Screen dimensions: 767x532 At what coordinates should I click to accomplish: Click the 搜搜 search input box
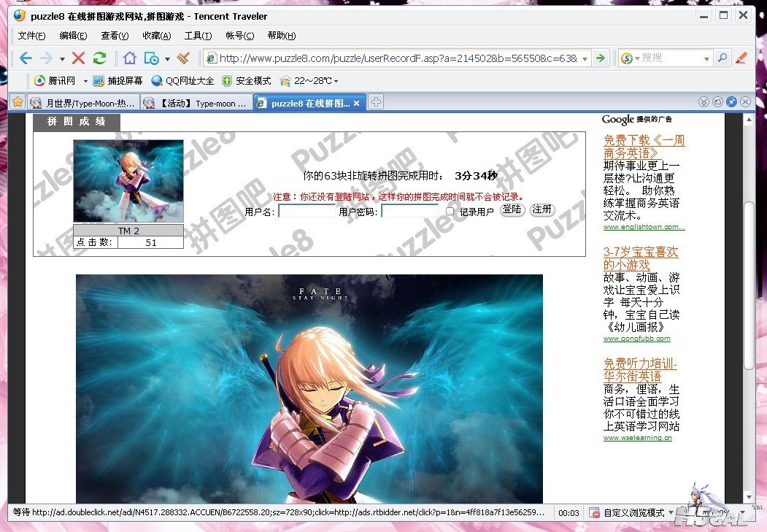pyautogui.click(x=671, y=58)
